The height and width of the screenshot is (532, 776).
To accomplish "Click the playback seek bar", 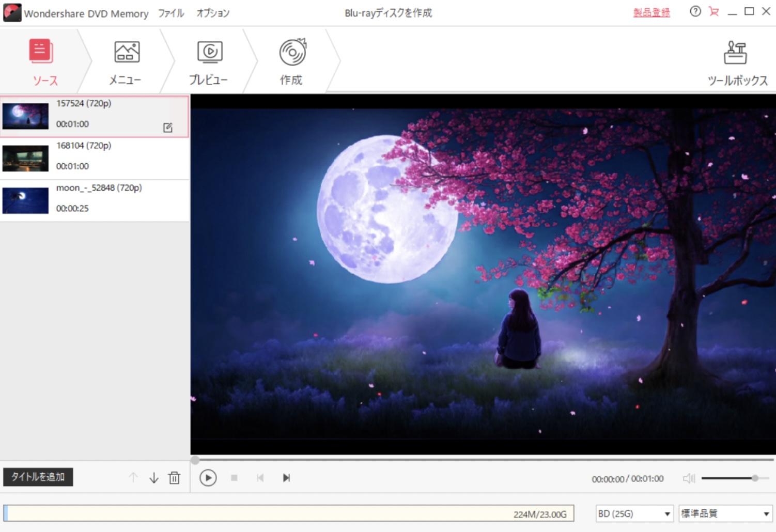I will [x=483, y=459].
